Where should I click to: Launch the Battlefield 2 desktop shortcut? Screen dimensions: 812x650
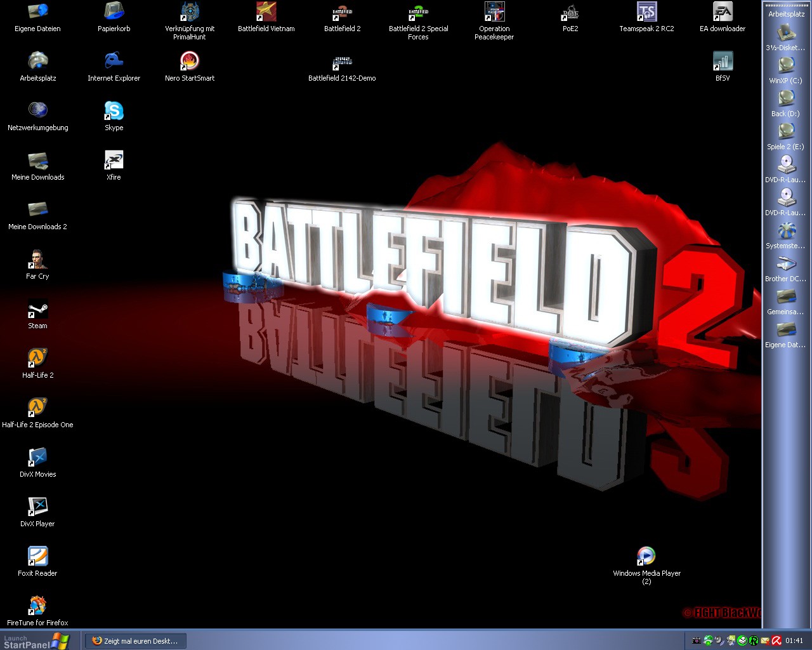coord(342,11)
